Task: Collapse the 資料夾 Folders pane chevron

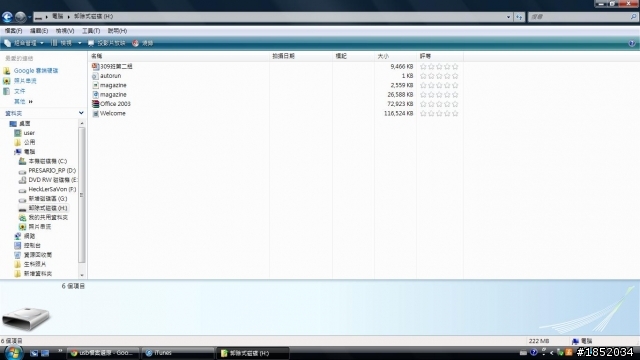Action: [x=81, y=113]
